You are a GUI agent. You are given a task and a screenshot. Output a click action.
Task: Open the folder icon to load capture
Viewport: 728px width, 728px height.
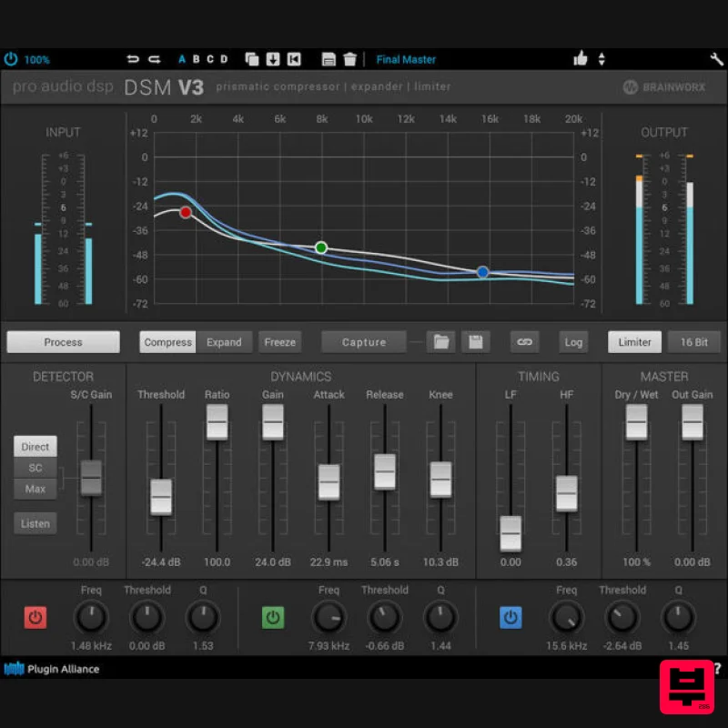pyautogui.click(x=440, y=341)
